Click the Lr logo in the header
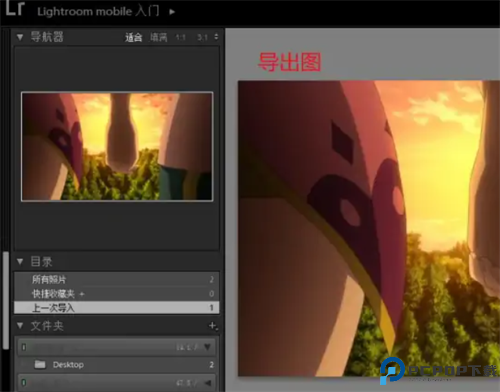This screenshot has height=392, width=500. (x=15, y=8)
